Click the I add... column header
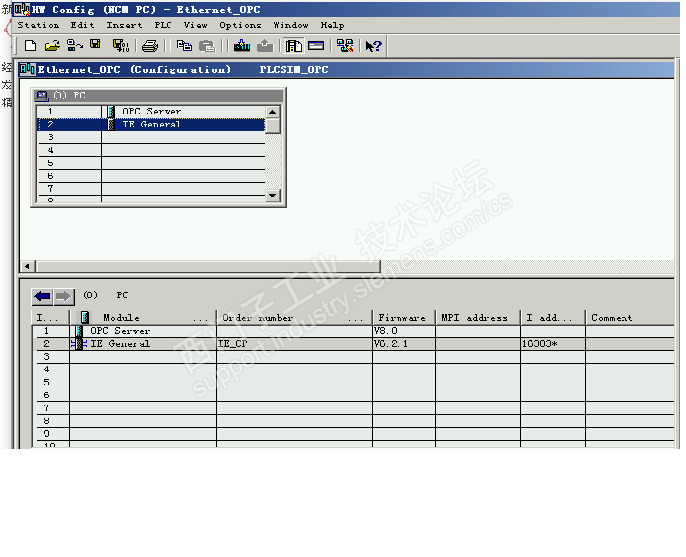This screenshot has height=557, width=686. coord(553,318)
